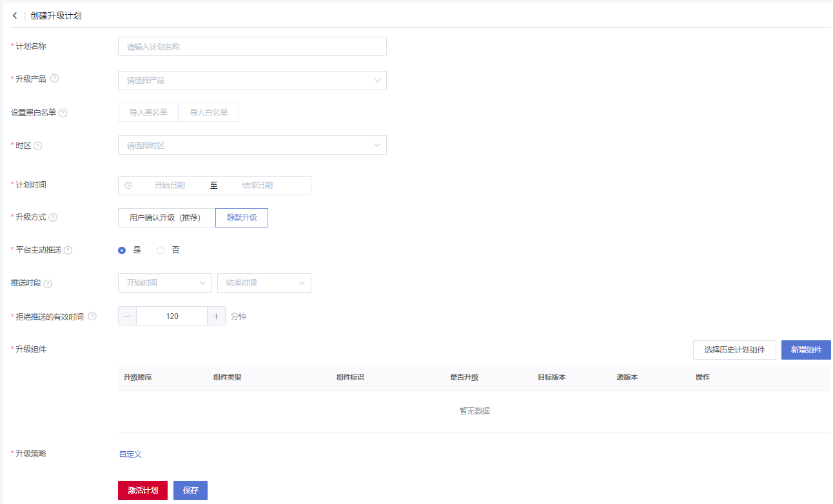Choose 静默升级 upgrade mode
Viewport: 833px width, 504px height.
pyautogui.click(x=242, y=218)
